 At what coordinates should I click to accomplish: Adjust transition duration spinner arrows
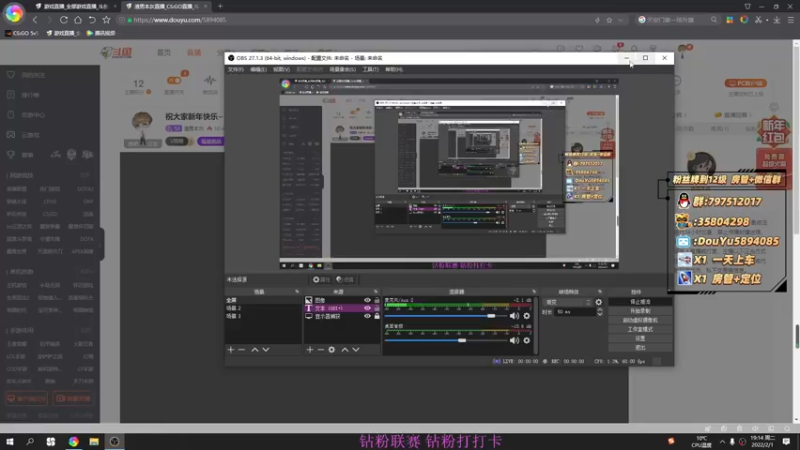tap(599, 312)
